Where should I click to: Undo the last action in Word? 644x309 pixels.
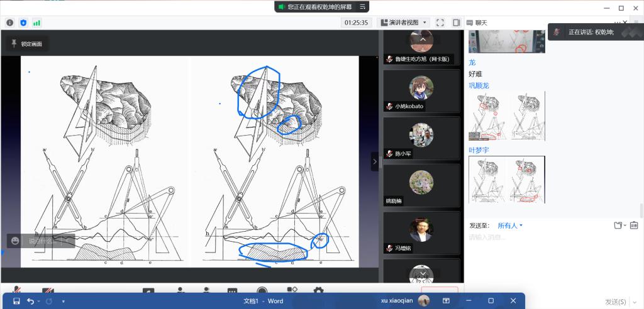(30, 301)
